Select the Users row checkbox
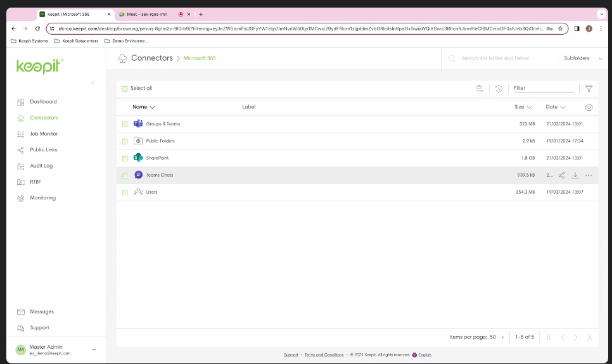612x364 pixels. tap(125, 192)
